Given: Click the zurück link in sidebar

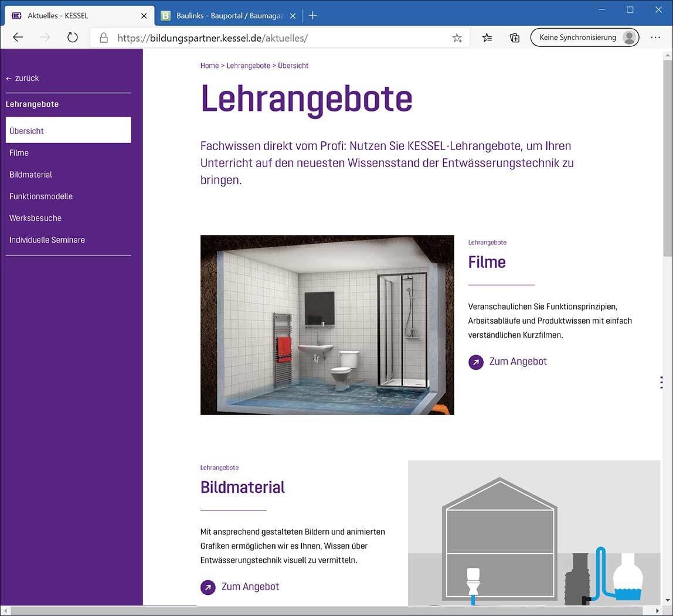Looking at the screenshot, I should (22, 78).
